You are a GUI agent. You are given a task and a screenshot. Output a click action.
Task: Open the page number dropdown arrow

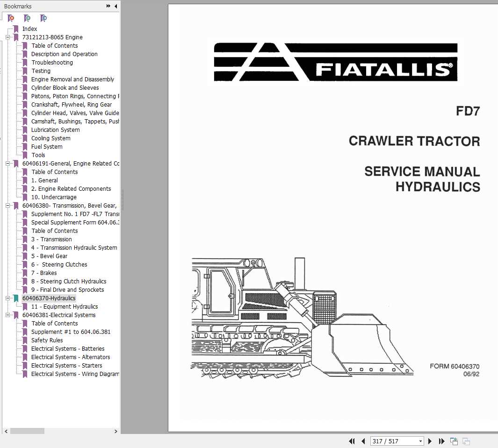pos(420,441)
